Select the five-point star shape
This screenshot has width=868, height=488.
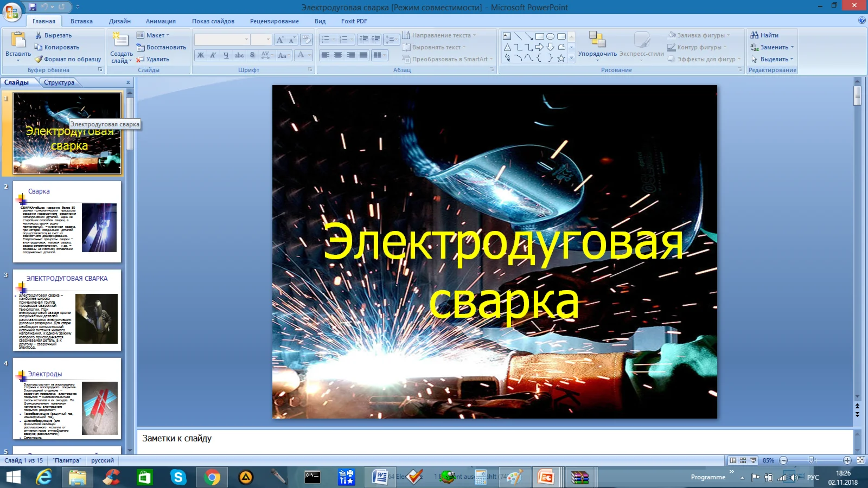point(561,58)
